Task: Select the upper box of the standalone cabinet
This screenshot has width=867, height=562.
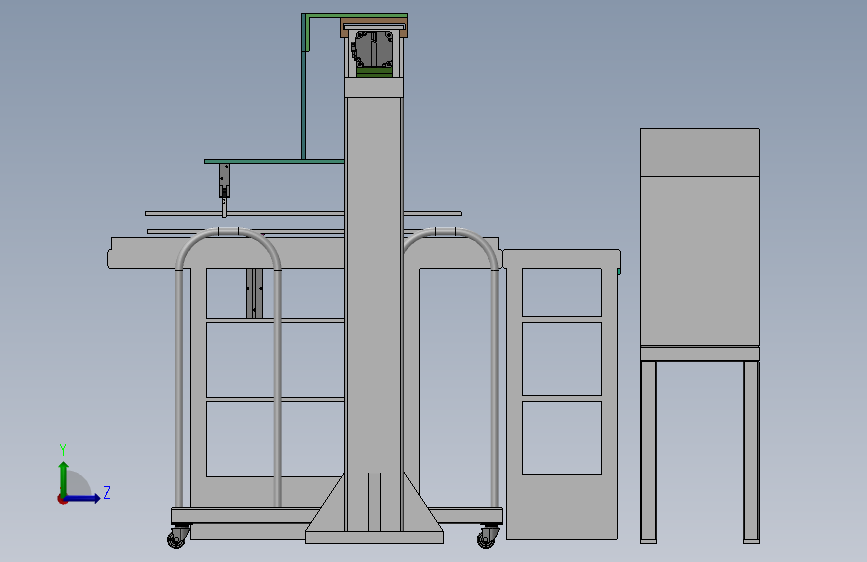Action: click(x=699, y=153)
